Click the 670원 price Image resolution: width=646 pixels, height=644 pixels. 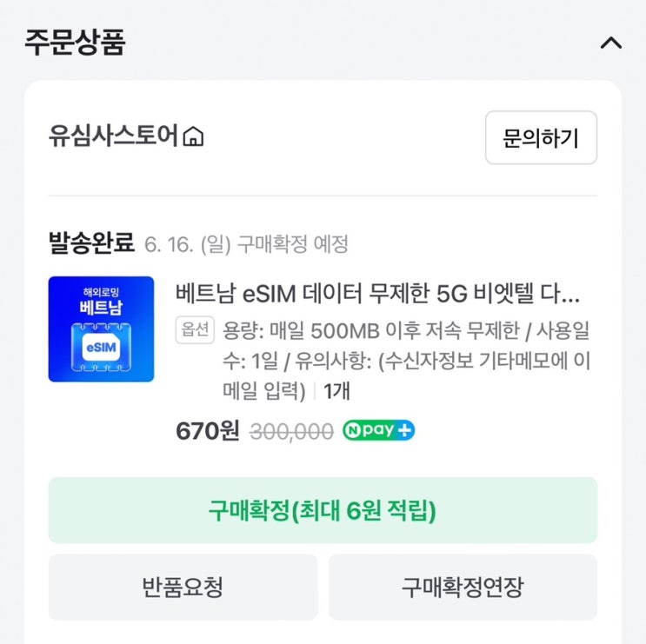[207, 431]
